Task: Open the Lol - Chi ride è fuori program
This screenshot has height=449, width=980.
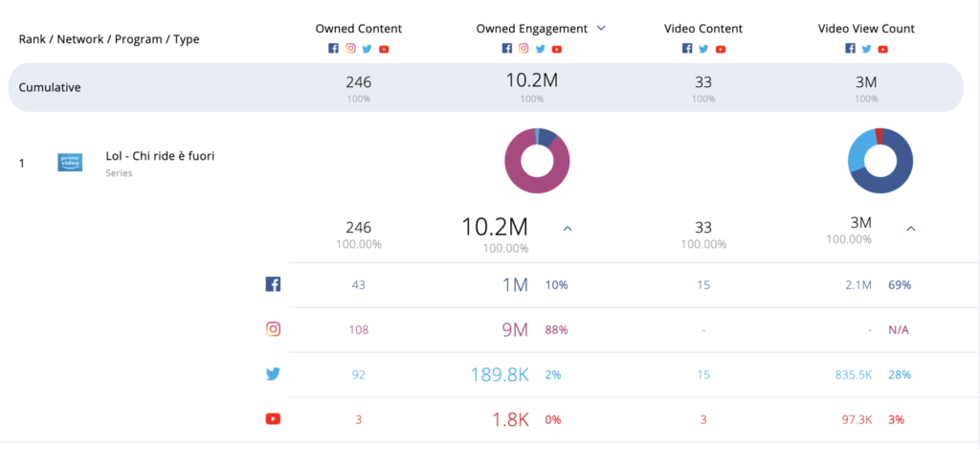Action: pos(160,156)
